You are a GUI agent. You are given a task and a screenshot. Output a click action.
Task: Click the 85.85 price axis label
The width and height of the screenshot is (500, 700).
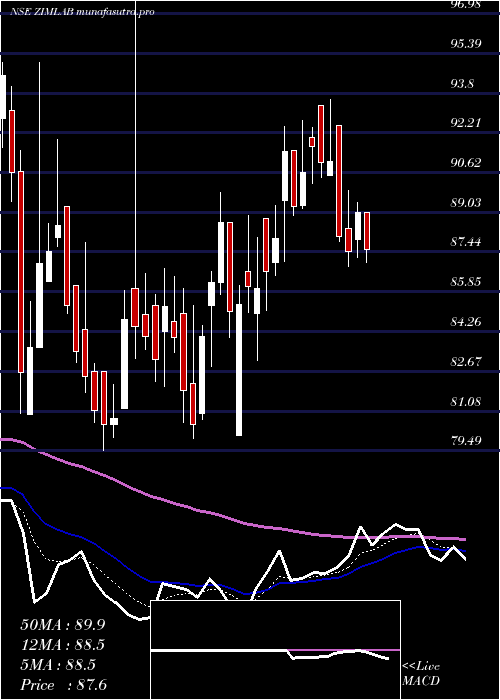(466, 282)
